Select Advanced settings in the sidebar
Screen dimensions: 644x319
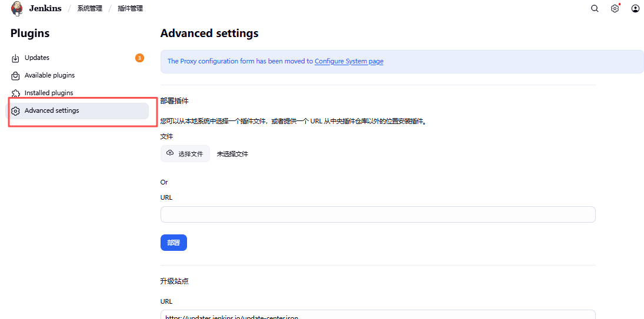78,110
